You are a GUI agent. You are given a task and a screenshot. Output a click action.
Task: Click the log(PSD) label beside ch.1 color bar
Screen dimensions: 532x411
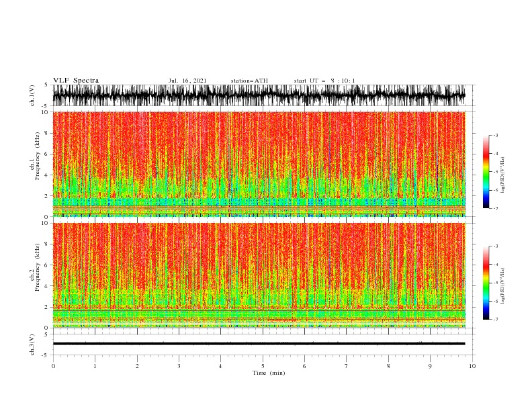(503, 175)
